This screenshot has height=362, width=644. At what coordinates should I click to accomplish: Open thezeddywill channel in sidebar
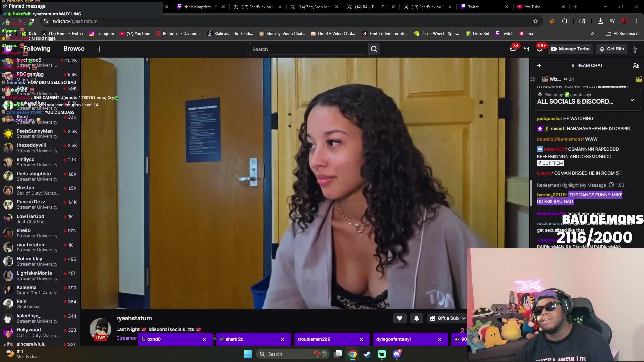40,148
